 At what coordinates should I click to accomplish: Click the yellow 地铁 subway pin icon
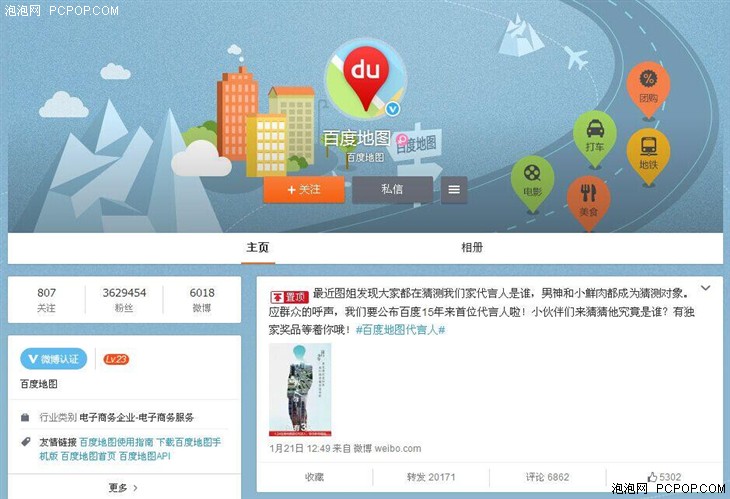[x=648, y=155]
